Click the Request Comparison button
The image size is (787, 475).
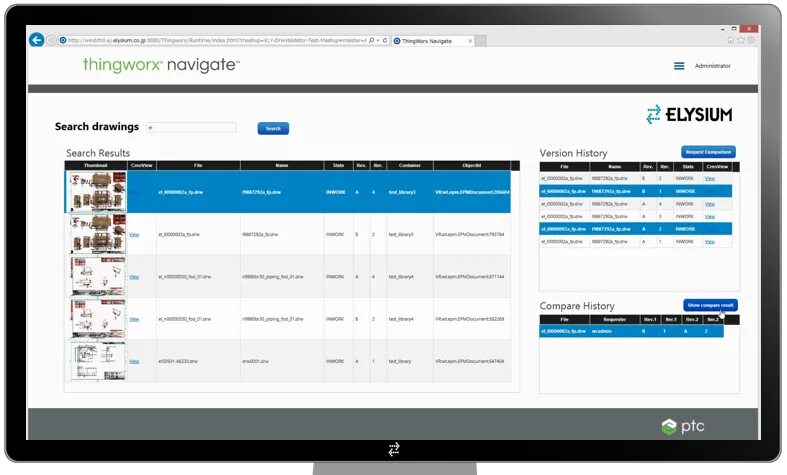point(708,152)
